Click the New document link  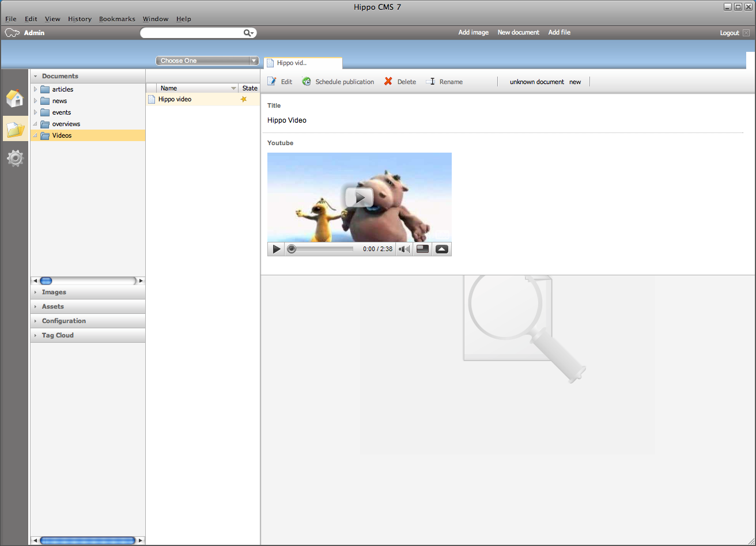(x=518, y=32)
